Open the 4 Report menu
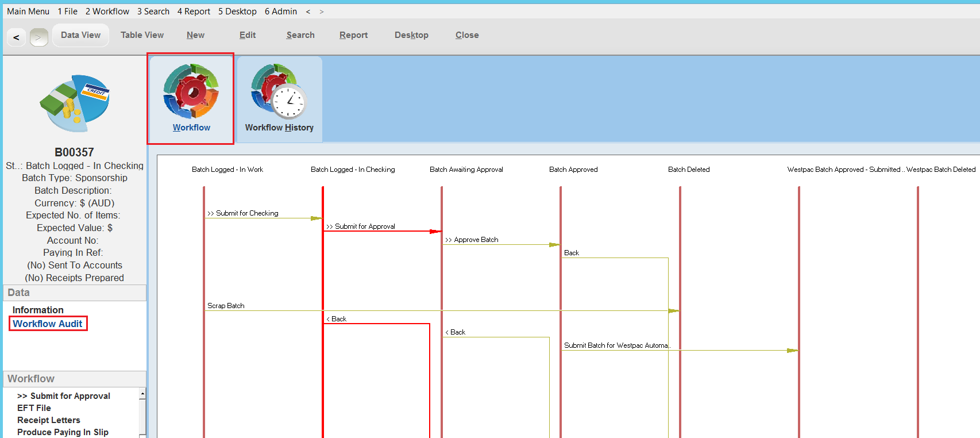This screenshot has width=980, height=438. 194,11
